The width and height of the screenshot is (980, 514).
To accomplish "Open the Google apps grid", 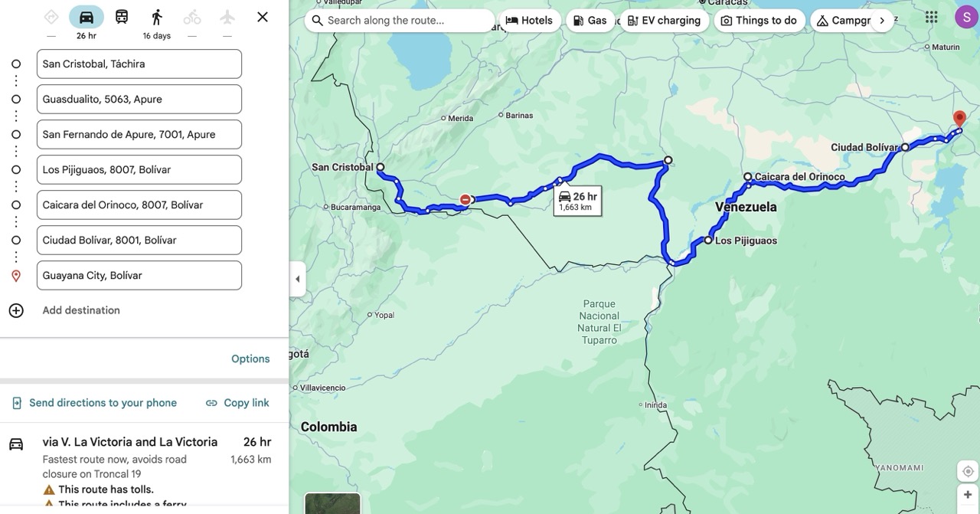I will point(931,17).
